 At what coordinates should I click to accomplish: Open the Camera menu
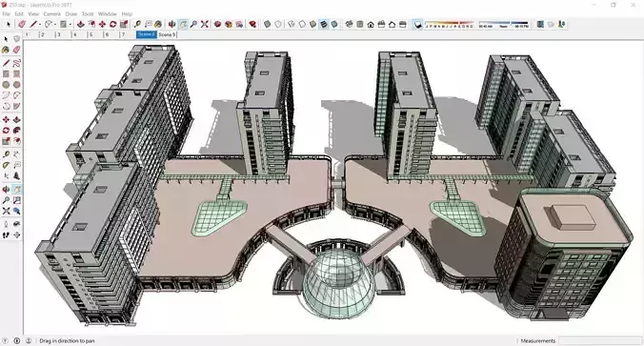click(x=52, y=14)
